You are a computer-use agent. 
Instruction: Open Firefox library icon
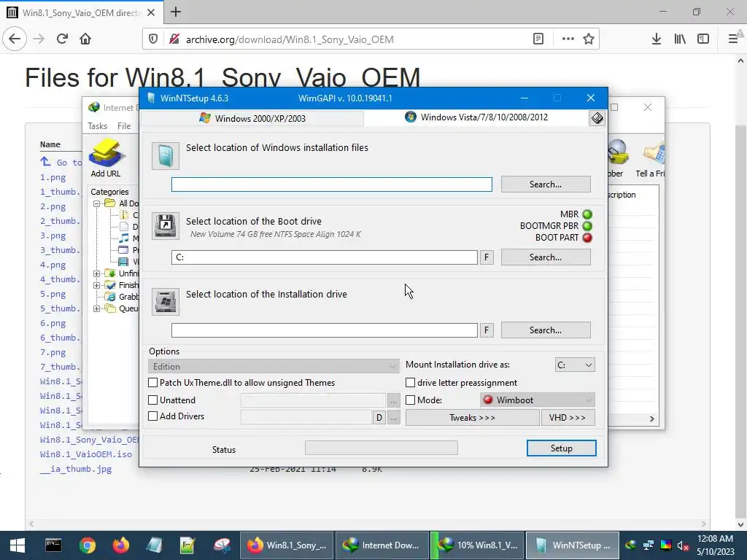pos(680,39)
